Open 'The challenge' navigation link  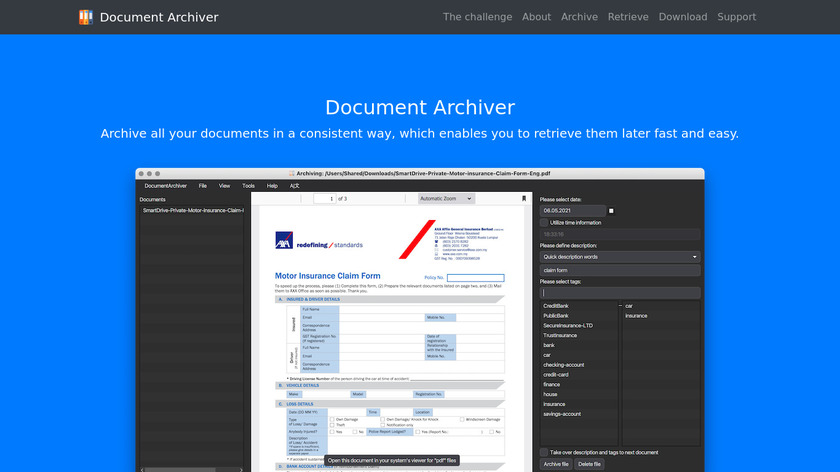click(477, 17)
